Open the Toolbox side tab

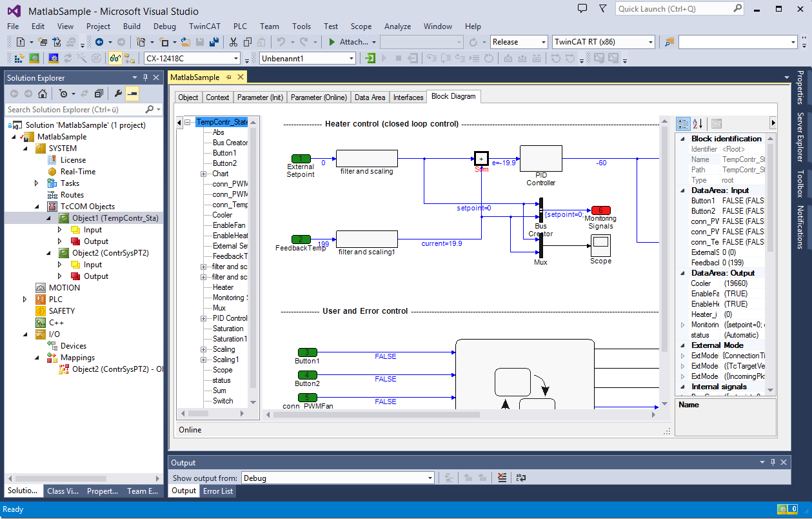click(800, 183)
